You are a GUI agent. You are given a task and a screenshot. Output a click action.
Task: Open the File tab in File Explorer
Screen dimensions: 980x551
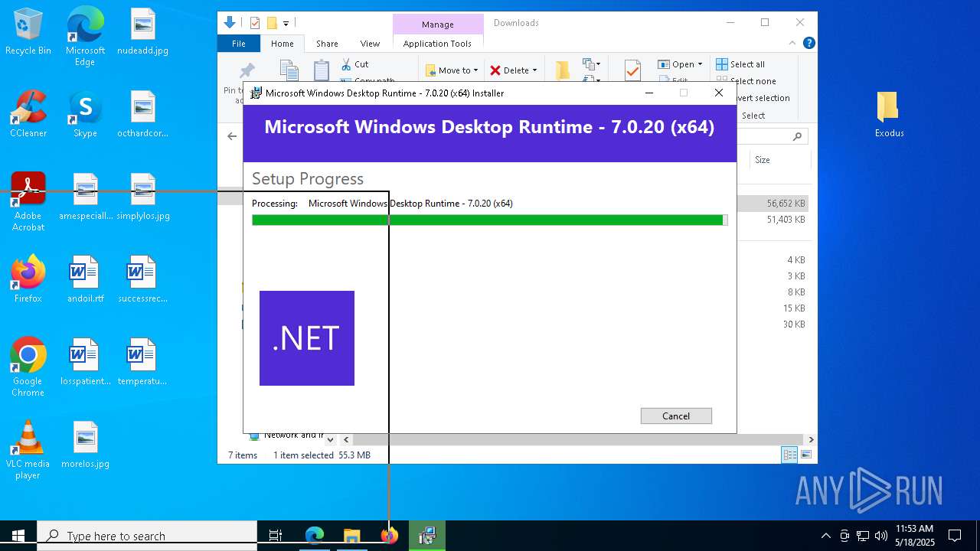[x=239, y=44]
